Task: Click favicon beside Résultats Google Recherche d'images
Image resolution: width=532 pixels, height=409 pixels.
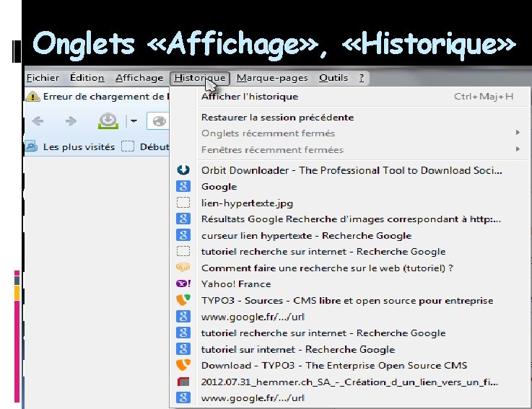Action: coord(183,219)
